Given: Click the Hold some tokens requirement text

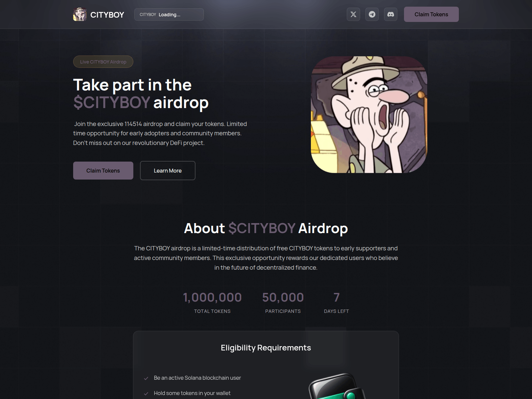Looking at the screenshot, I should coord(192,393).
